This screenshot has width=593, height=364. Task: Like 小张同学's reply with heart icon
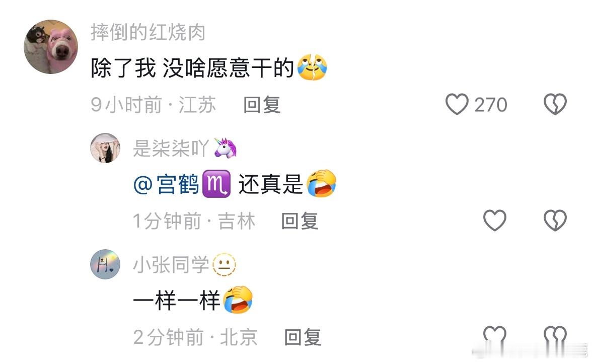click(495, 335)
